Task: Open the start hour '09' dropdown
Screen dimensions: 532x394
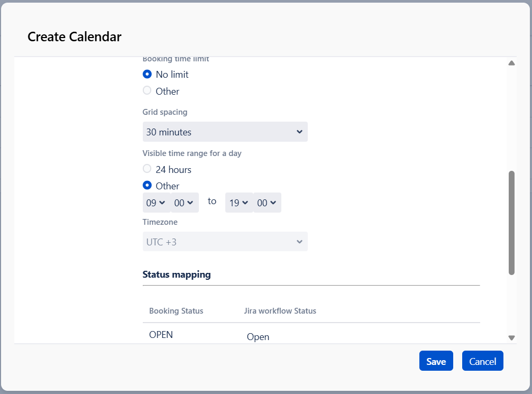Action: [x=156, y=203]
